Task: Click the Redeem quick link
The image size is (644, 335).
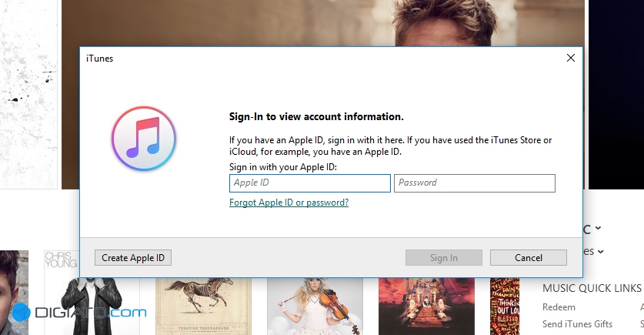Action: pos(559,307)
